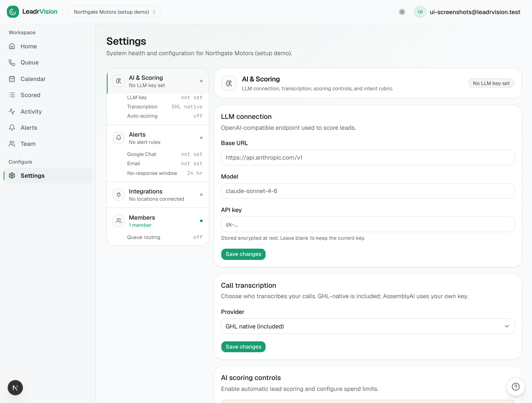Click the Auto-scoring off row
Viewport: 532px width, 403px height.
coord(165,116)
